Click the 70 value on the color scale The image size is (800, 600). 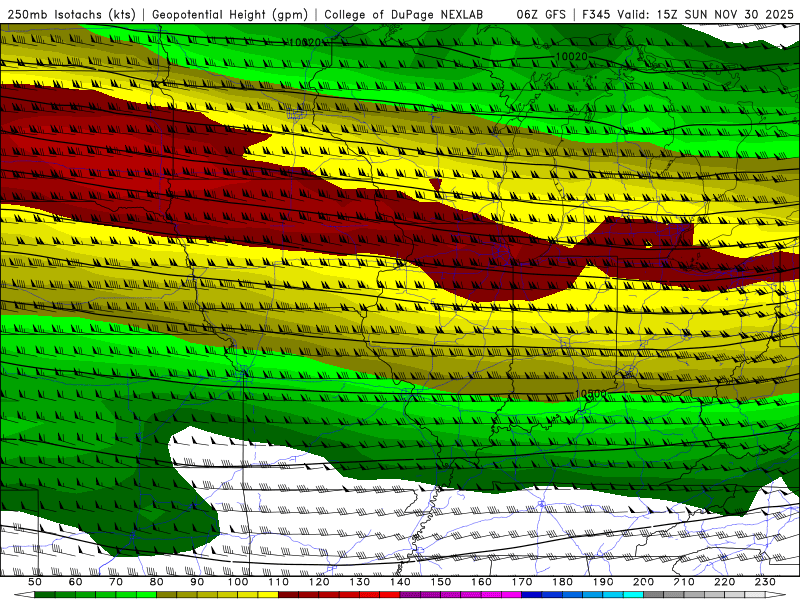[116, 582]
